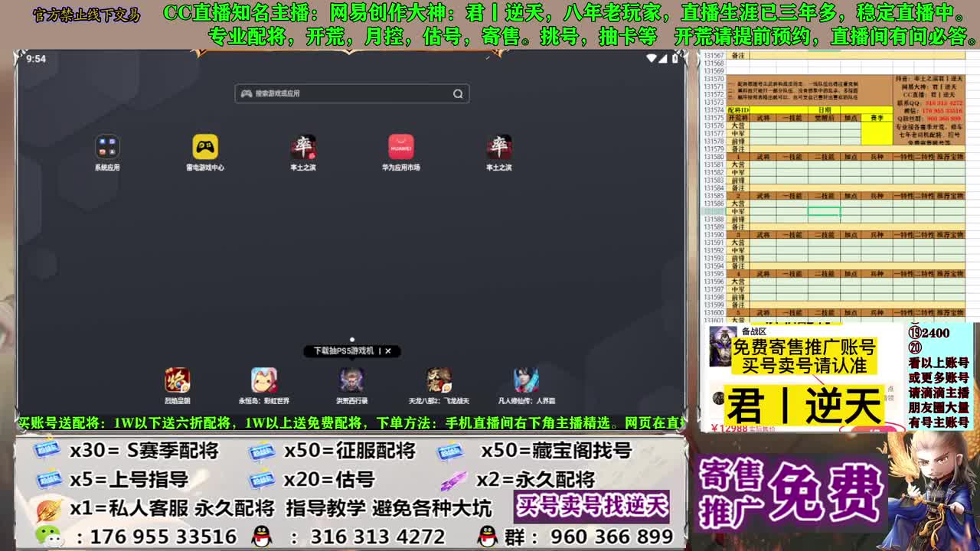Click the yellow 赛季 header cell
This screenshot has height=551, width=980.
(877, 118)
